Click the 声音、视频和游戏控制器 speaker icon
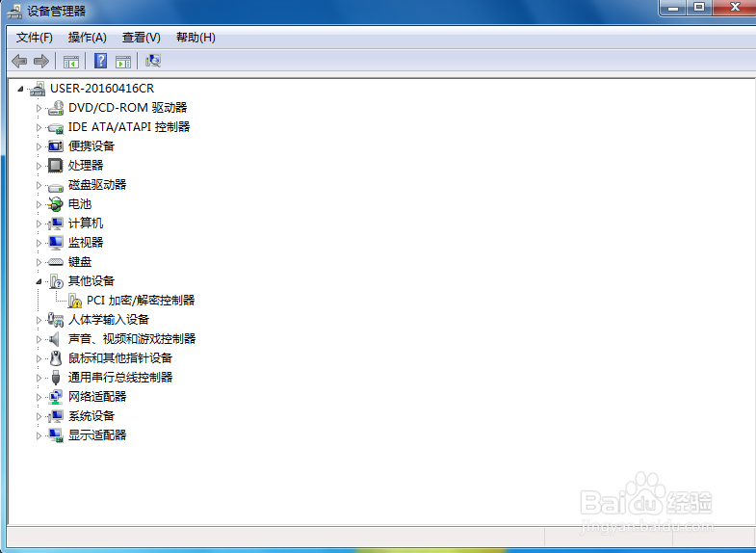Screen dimensions: 756x553 pyautogui.click(x=55, y=339)
